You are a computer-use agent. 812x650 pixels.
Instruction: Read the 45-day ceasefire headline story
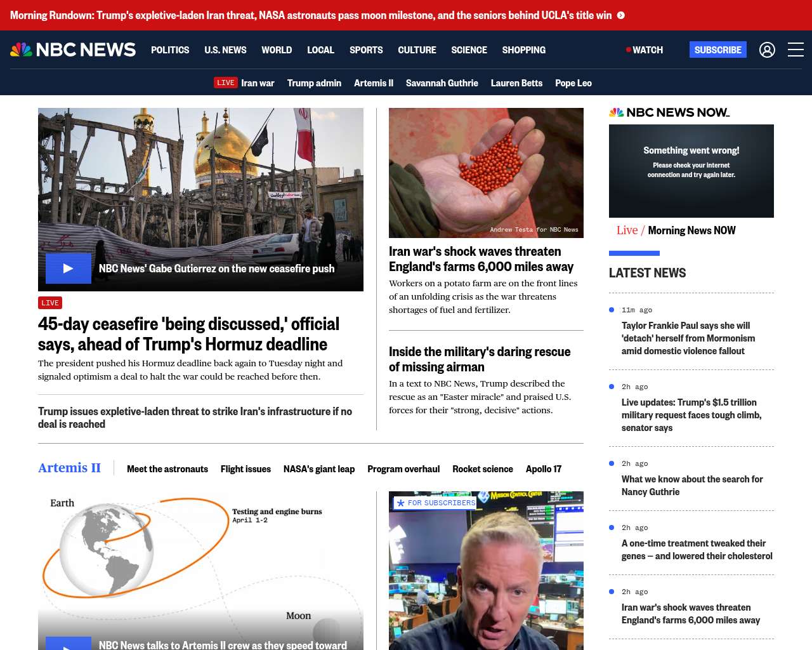[188, 334]
